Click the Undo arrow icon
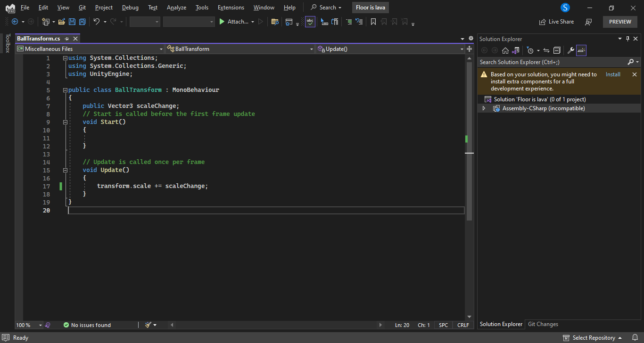This screenshot has width=644, height=343. pos(97,22)
